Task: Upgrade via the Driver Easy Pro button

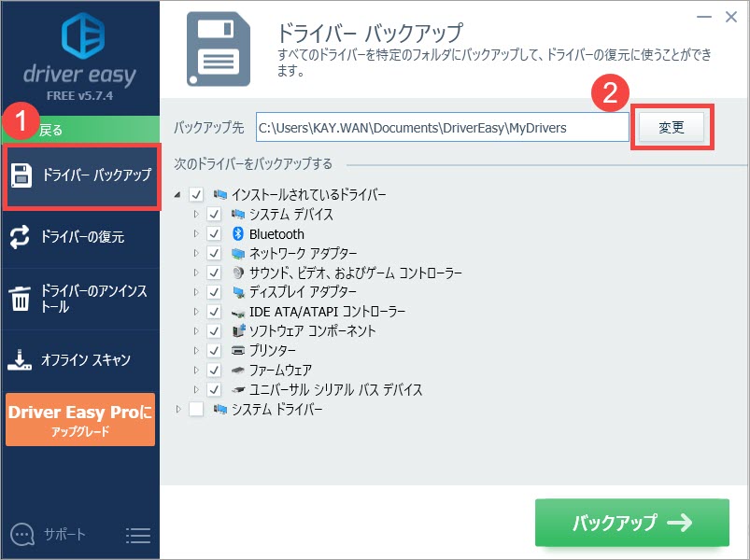Action: pyautogui.click(x=80, y=419)
